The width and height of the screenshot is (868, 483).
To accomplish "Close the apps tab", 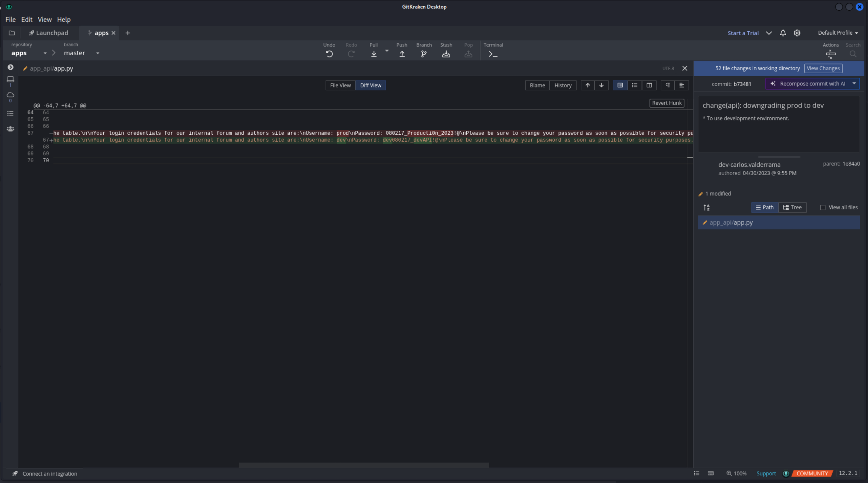I will point(113,33).
